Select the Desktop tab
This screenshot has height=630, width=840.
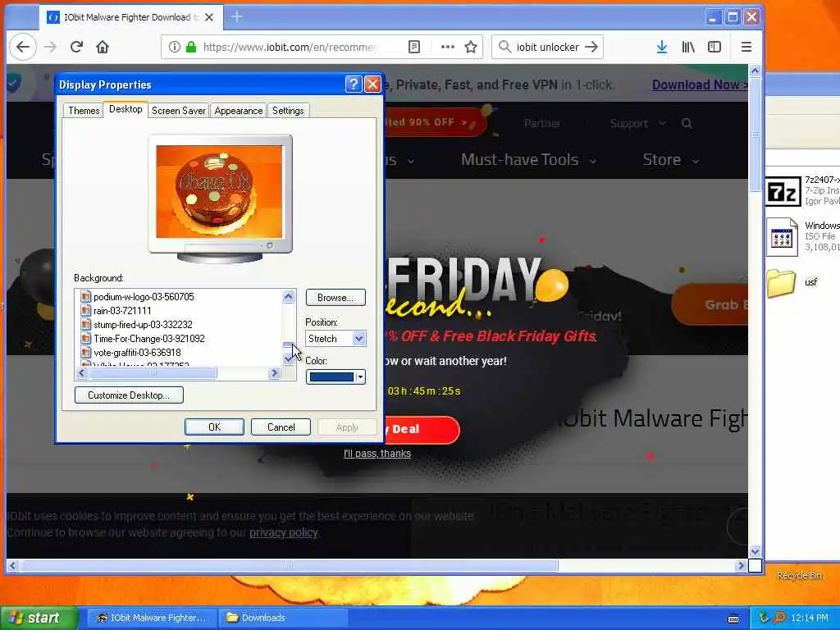click(126, 109)
